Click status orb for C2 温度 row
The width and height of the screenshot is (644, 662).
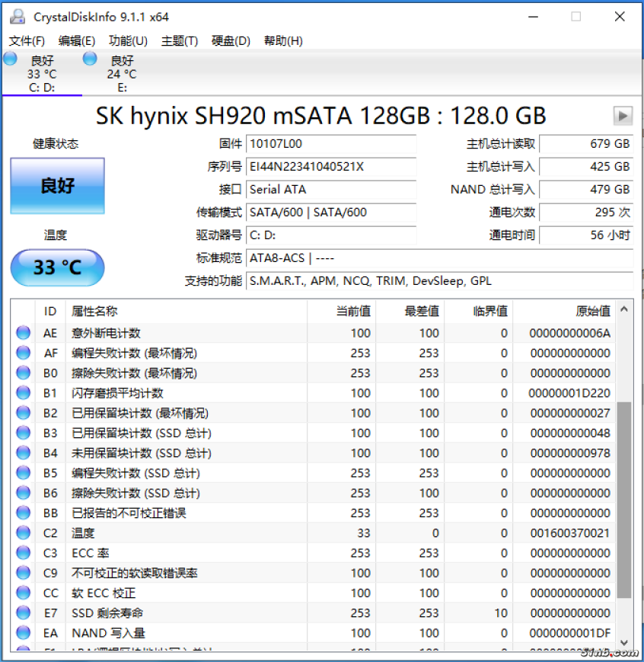tap(24, 533)
